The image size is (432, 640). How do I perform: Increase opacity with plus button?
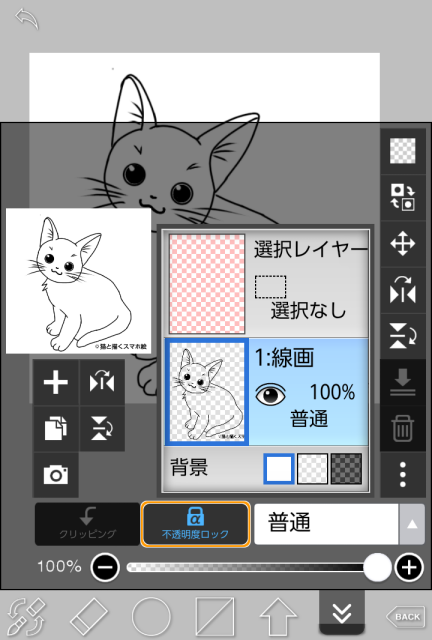409,567
